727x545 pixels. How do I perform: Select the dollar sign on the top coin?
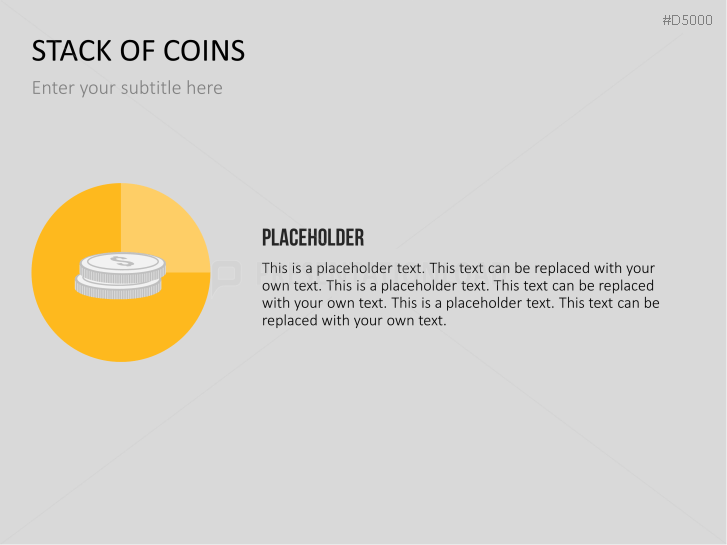(x=121, y=262)
